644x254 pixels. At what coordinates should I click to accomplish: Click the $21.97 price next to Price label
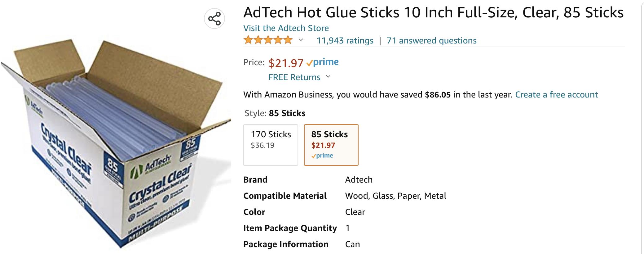(286, 63)
